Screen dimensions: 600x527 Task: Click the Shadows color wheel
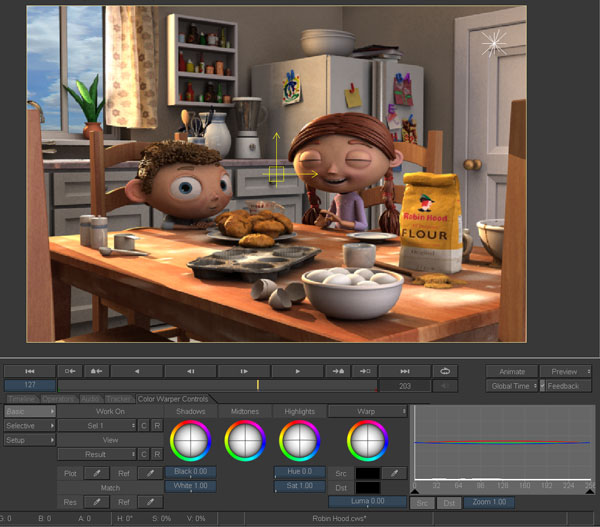click(x=190, y=441)
